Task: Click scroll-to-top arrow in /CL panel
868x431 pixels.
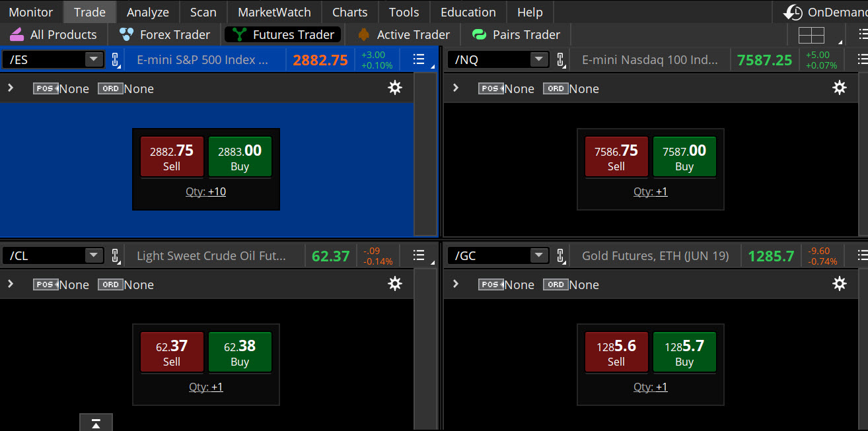Action: coord(96,422)
